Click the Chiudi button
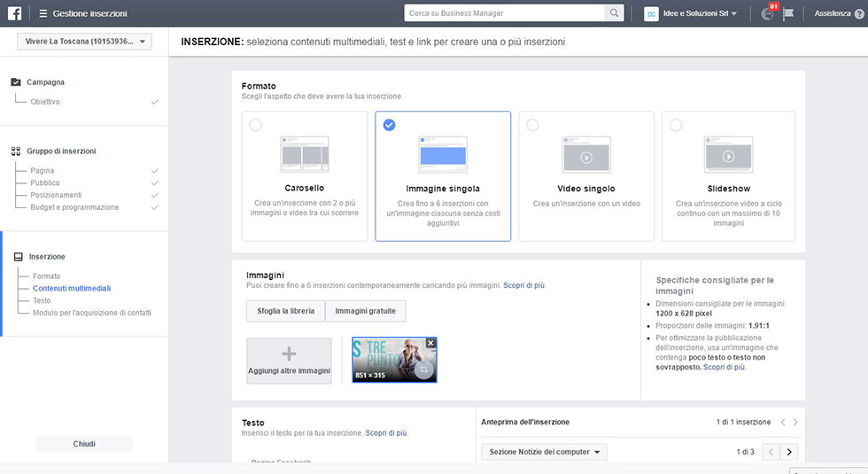868x474 pixels. click(84, 444)
